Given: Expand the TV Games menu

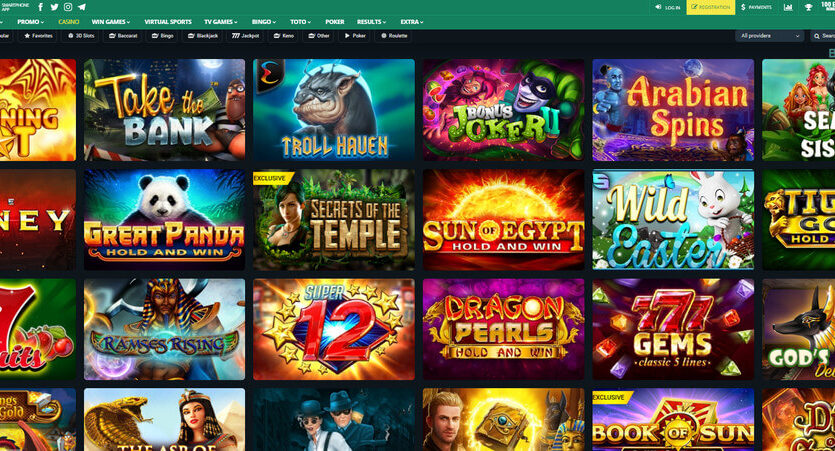Looking at the screenshot, I should [x=220, y=22].
